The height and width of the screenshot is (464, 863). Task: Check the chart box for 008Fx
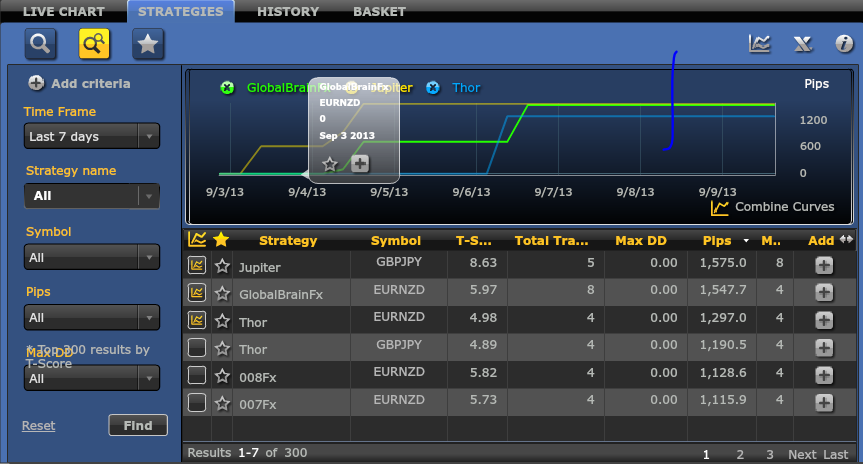(x=197, y=375)
